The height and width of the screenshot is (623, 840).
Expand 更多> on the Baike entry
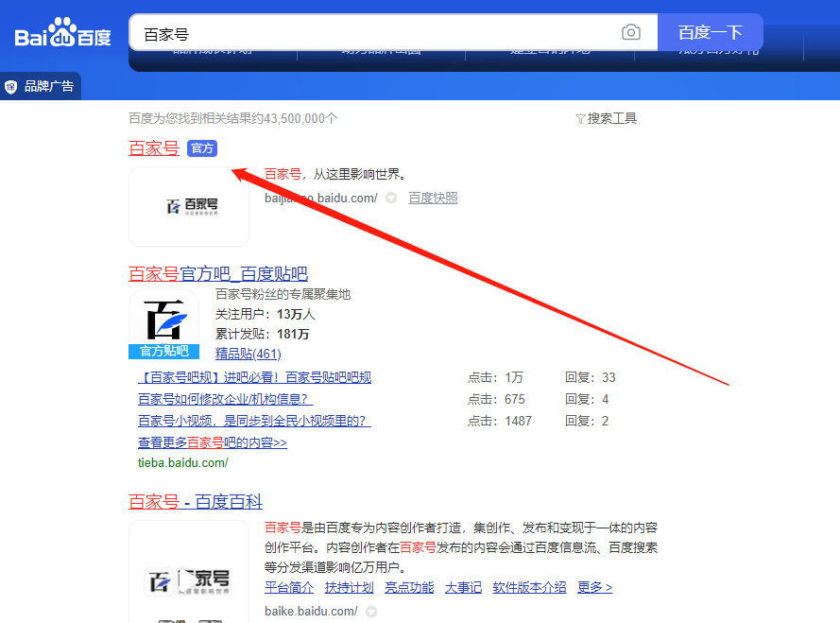click(x=594, y=587)
